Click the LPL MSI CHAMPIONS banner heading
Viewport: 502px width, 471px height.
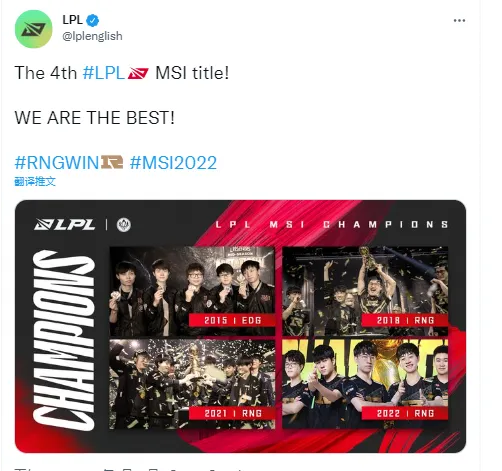tap(332, 225)
